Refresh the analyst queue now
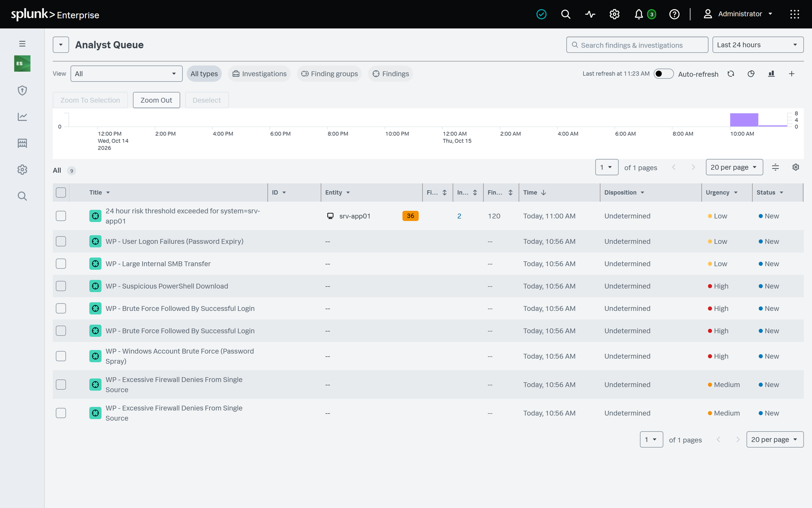The height and width of the screenshot is (508, 812). [731, 74]
